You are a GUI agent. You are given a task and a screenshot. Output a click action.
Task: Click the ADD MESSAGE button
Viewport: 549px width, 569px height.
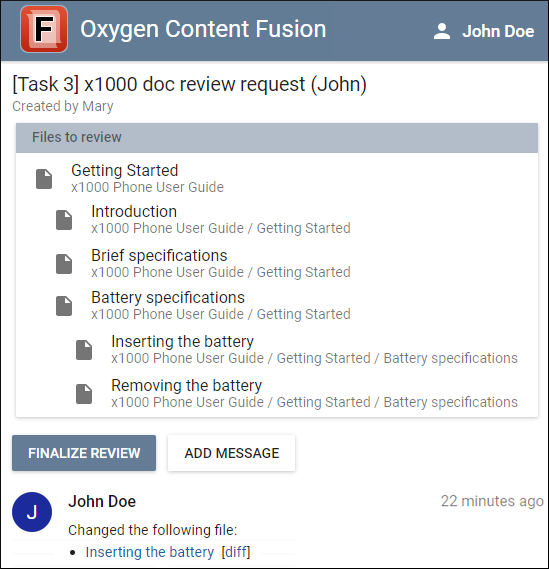coord(232,453)
